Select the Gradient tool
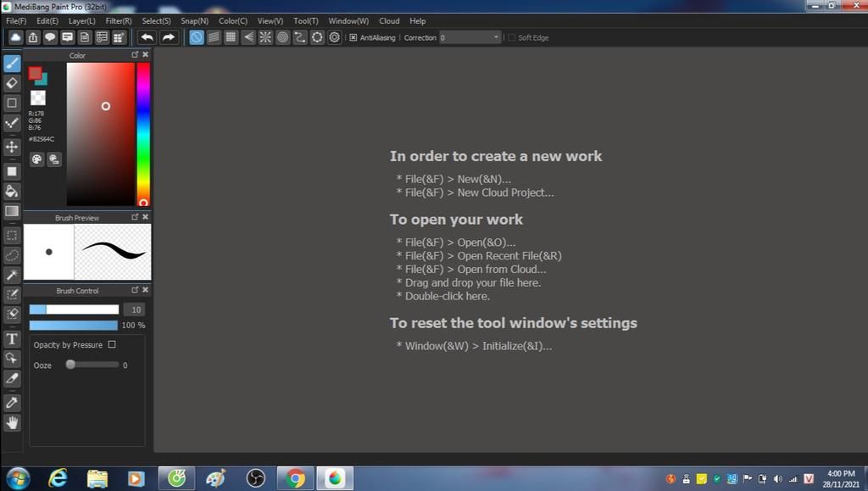The image size is (868, 491). 12,211
